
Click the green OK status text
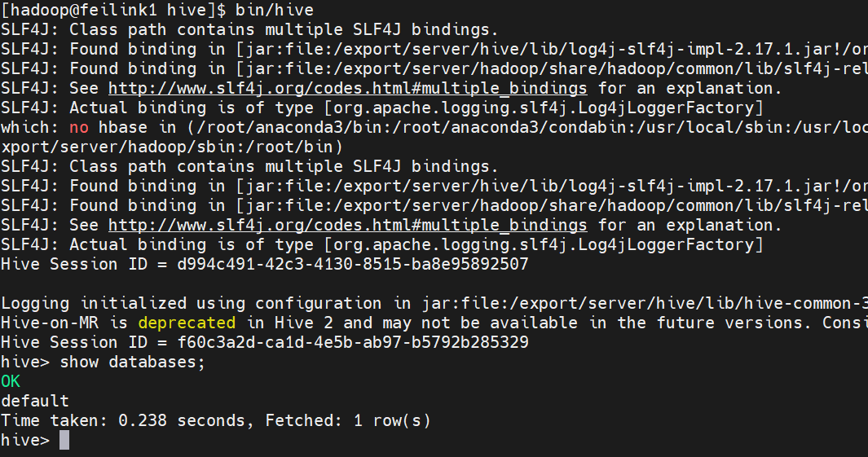11,381
